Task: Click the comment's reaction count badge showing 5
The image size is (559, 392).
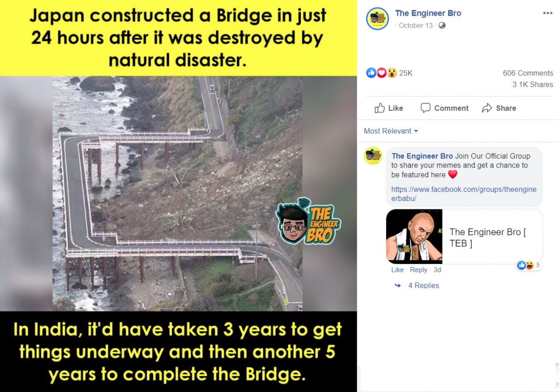Action: pyautogui.click(x=529, y=265)
